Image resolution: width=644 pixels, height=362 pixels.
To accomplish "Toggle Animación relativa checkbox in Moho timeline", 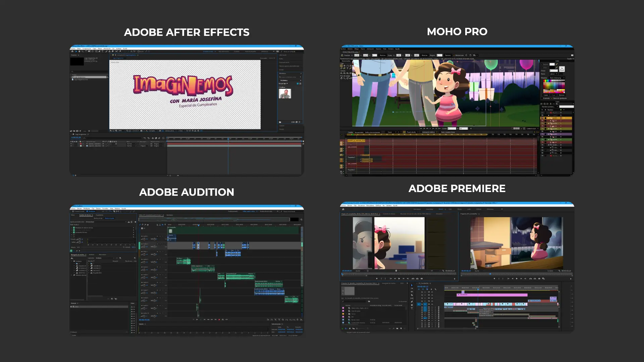I will click(421, 132).
